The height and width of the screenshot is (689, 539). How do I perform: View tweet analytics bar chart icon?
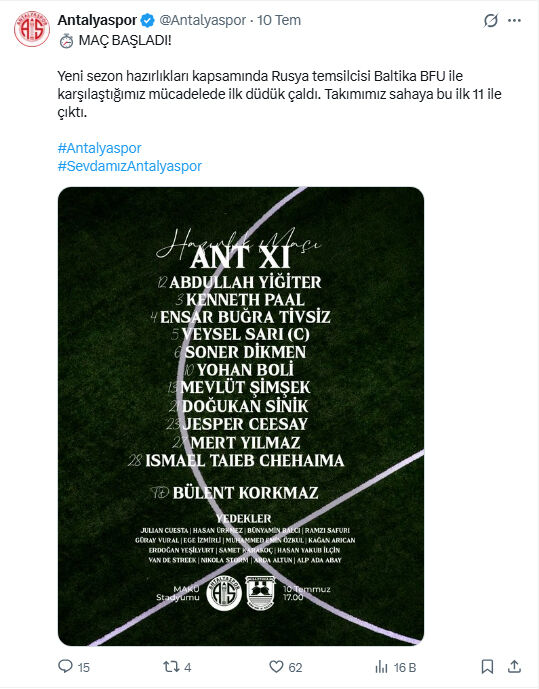(381, 667)
